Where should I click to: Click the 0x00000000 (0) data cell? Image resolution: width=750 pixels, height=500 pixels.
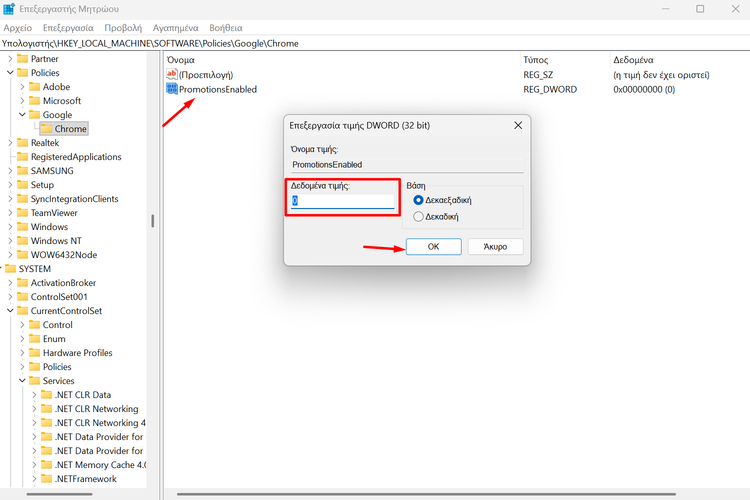click(644, 89)
